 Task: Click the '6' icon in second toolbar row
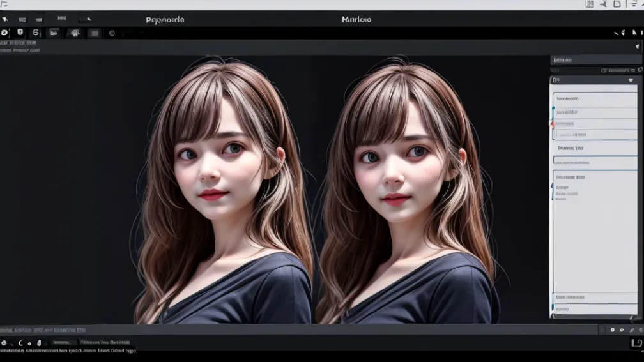click(36, 33)
